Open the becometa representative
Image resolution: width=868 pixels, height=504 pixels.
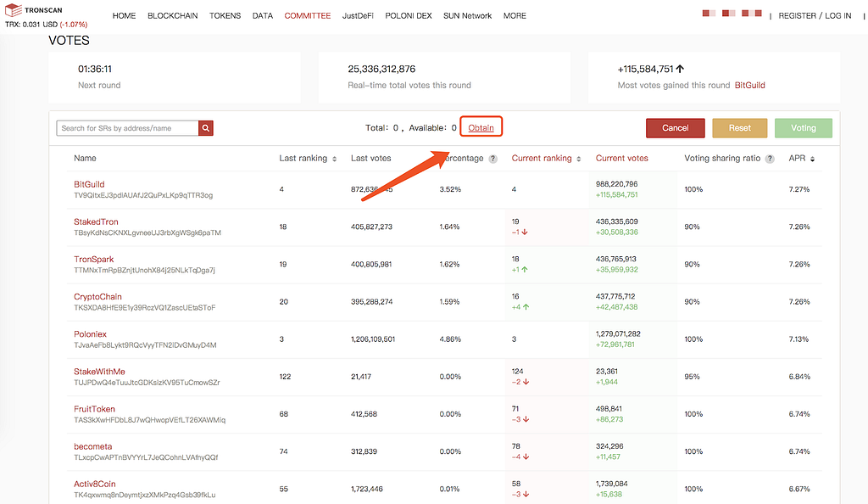click(92, 446)
